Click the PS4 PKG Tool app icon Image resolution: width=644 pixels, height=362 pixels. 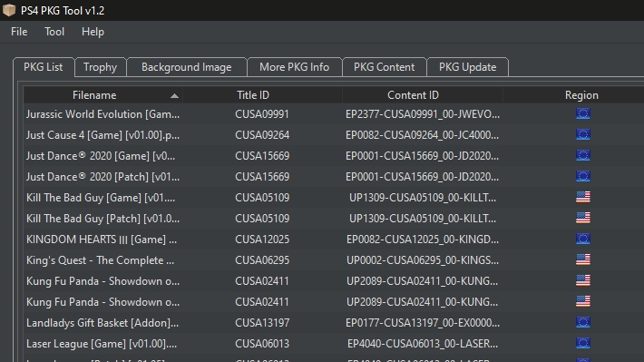coord(9,10)
